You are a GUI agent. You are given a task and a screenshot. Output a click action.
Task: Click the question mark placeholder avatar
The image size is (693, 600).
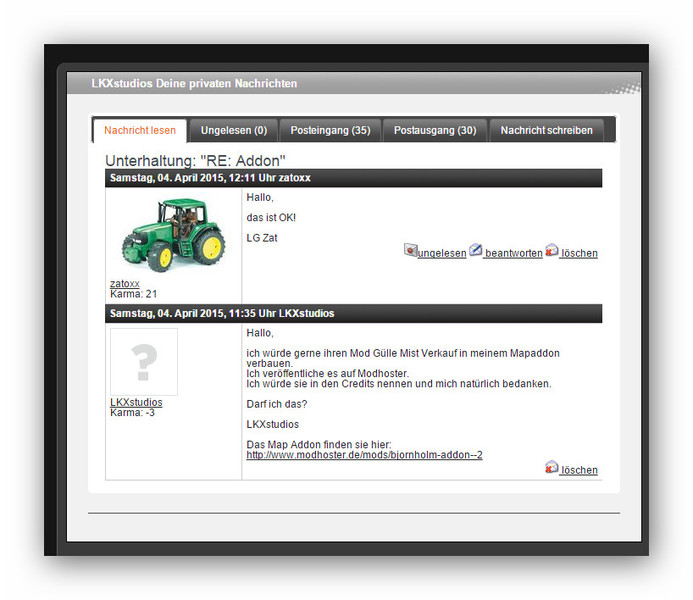[144, 362]
